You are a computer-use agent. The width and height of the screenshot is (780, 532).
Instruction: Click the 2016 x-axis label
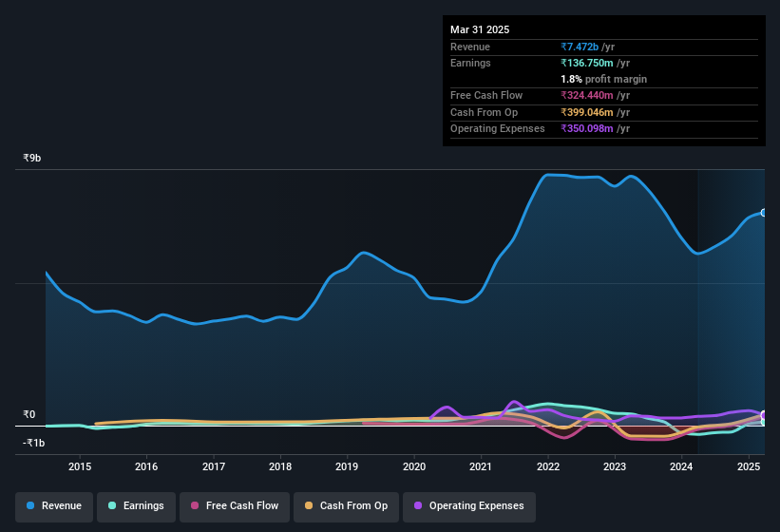[146, 466]
